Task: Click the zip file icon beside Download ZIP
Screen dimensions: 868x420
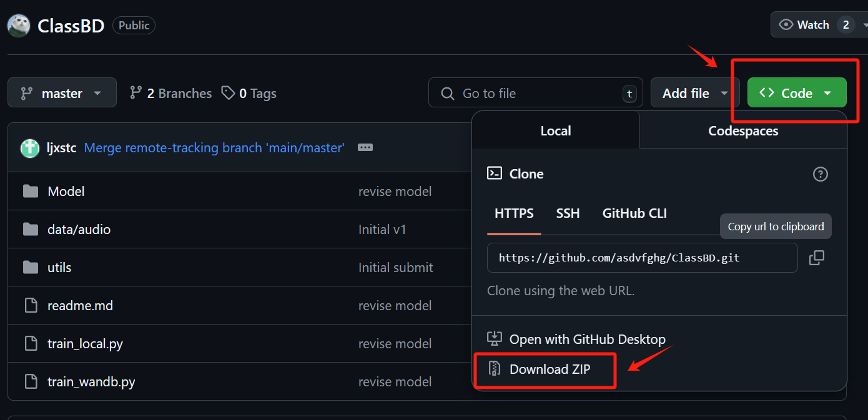Action: 495,369
